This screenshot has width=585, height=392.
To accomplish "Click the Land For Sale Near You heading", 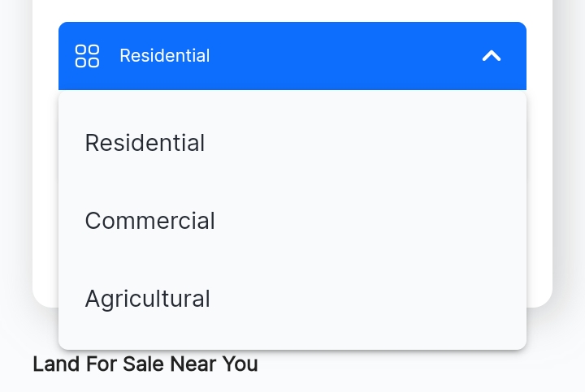I will click(145, 364).
